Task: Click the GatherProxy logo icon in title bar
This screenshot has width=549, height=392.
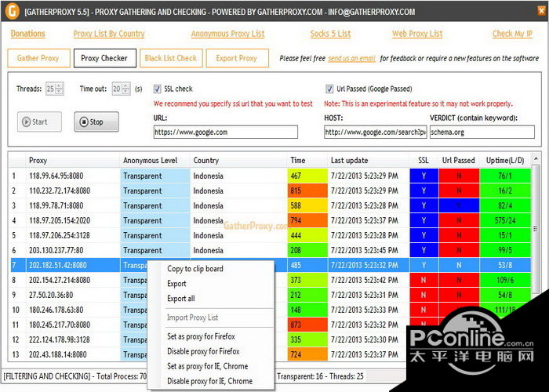Action: (x=13, y=11)
